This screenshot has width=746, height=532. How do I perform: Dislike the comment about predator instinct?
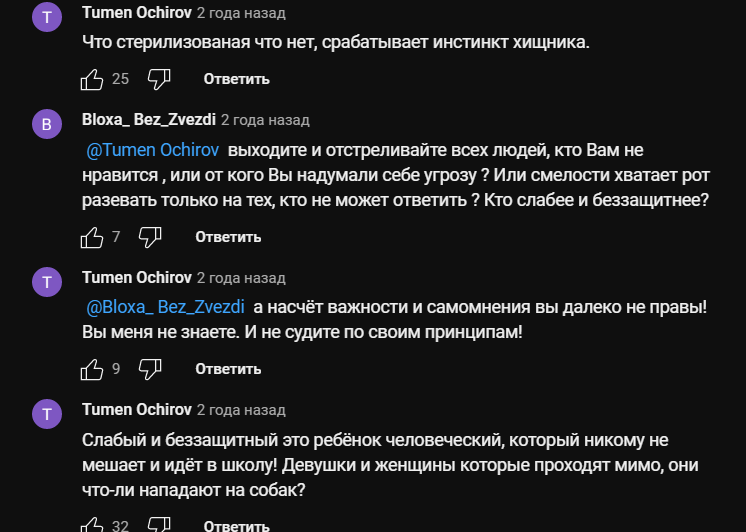point(159,78)
